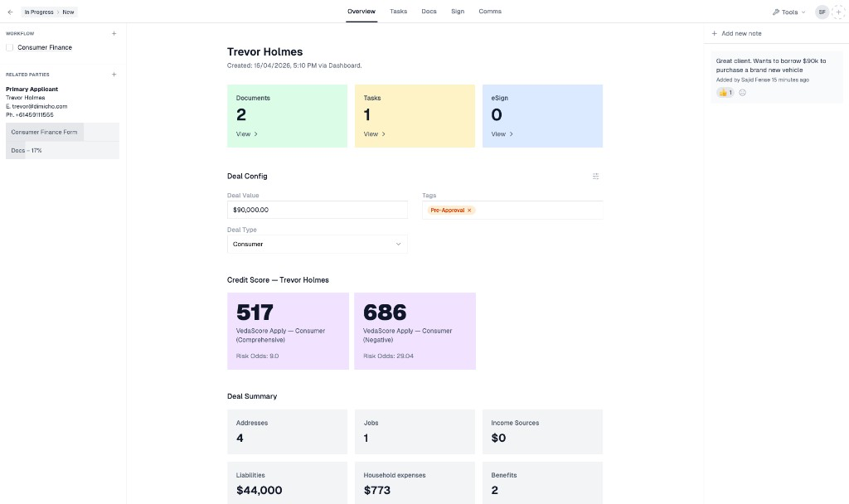Image resolution: width=849 pixels, height=504 pixels.
Task: Add a new workflow with the plus icon
Action: point(114,33)
